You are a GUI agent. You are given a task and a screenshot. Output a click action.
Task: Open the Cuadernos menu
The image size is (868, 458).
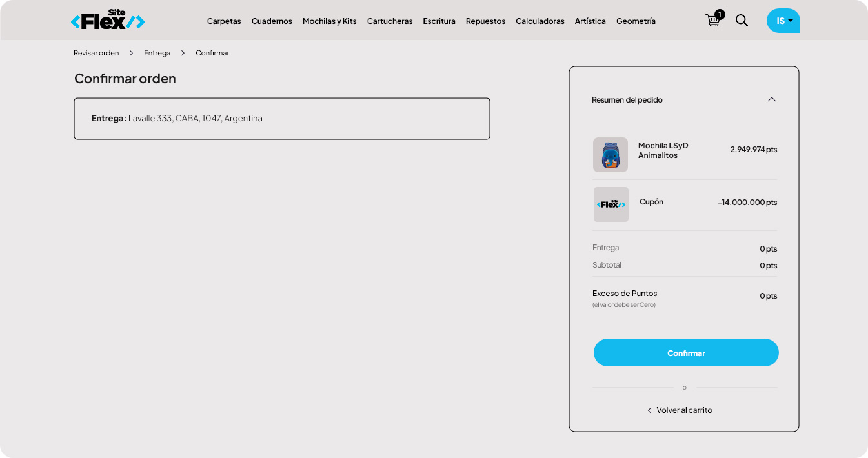(x=272, y=21)
